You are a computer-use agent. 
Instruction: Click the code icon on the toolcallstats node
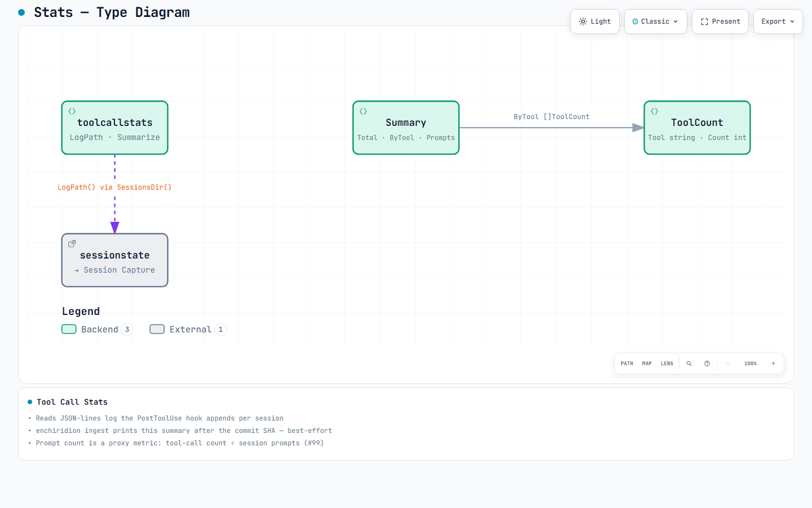coord(72,111)
